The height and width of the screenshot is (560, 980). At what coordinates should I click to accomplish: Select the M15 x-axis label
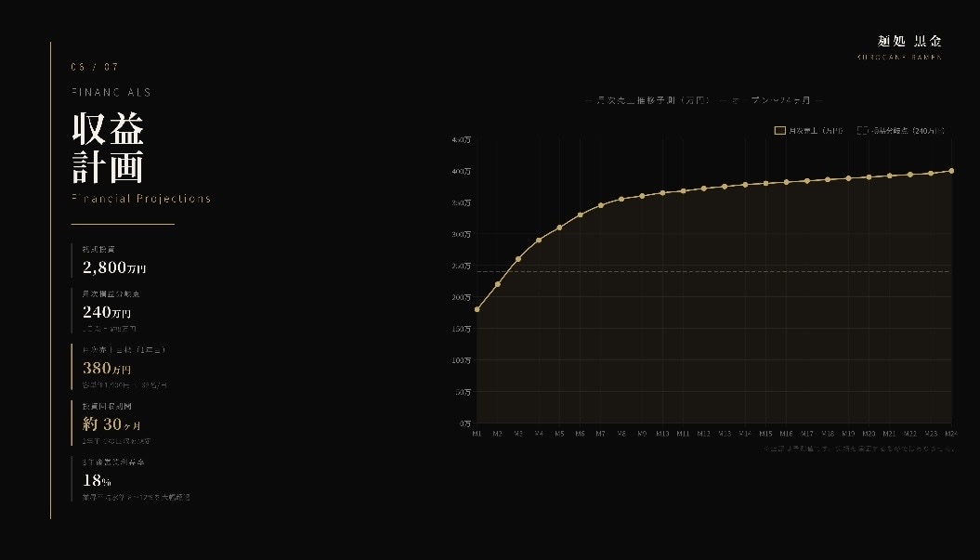(765, 434)
